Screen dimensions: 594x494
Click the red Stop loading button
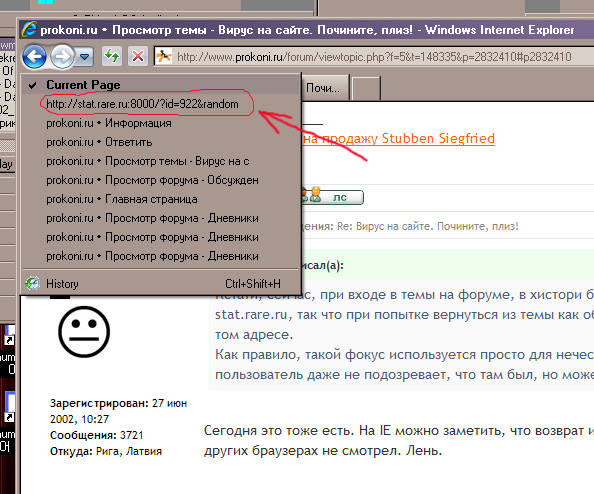tap(138, 57)
